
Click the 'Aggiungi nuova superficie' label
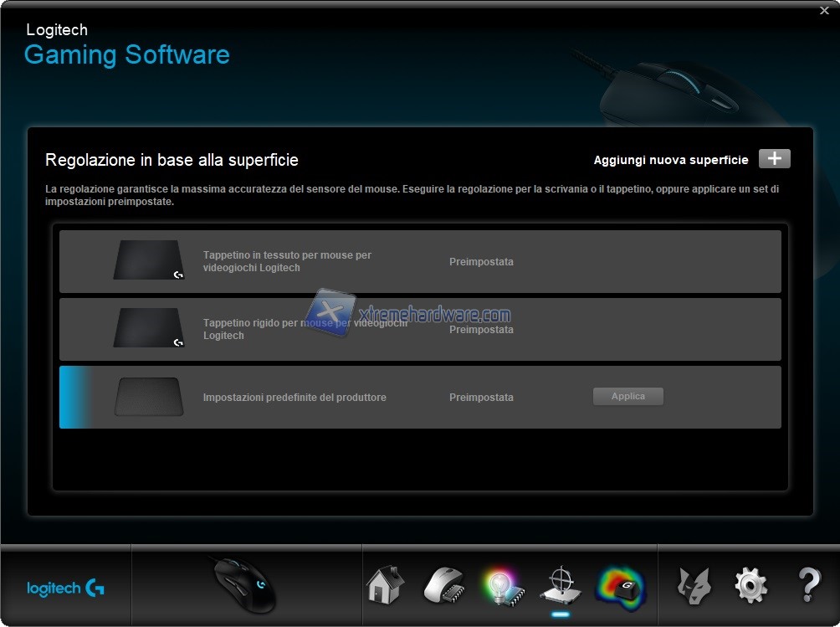coord(670,160)
